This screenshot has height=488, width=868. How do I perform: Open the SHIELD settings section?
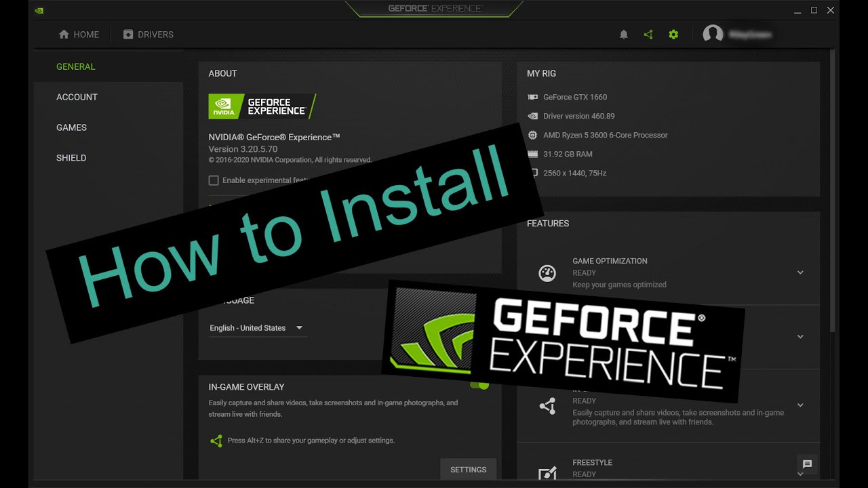pyautogui.click(x=71, y=158)
